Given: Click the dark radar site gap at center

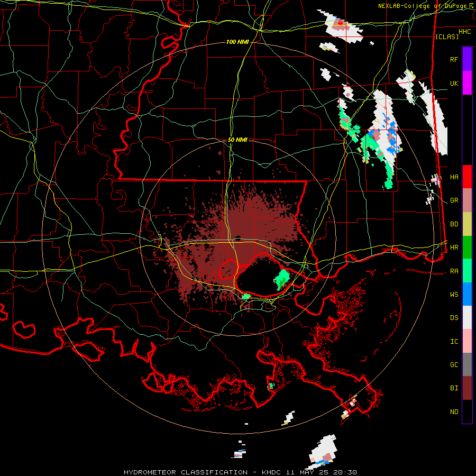Looking at the screenshot, I should (238, 239).
